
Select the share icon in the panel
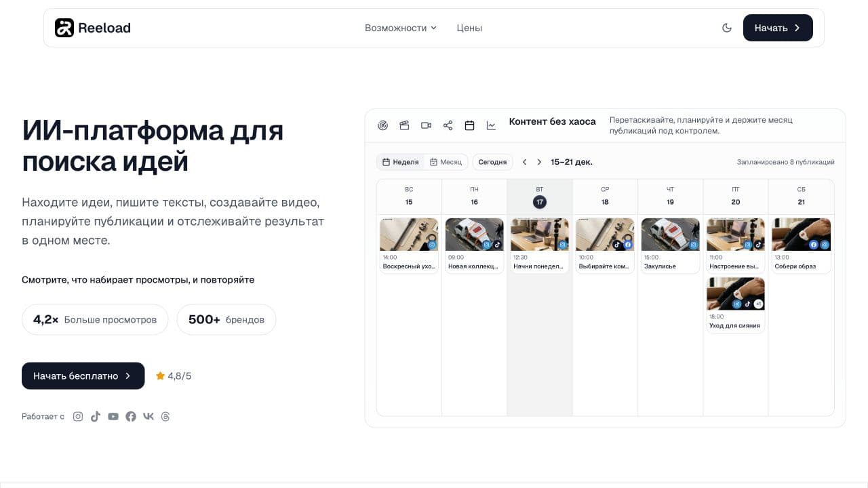[448, 125]
